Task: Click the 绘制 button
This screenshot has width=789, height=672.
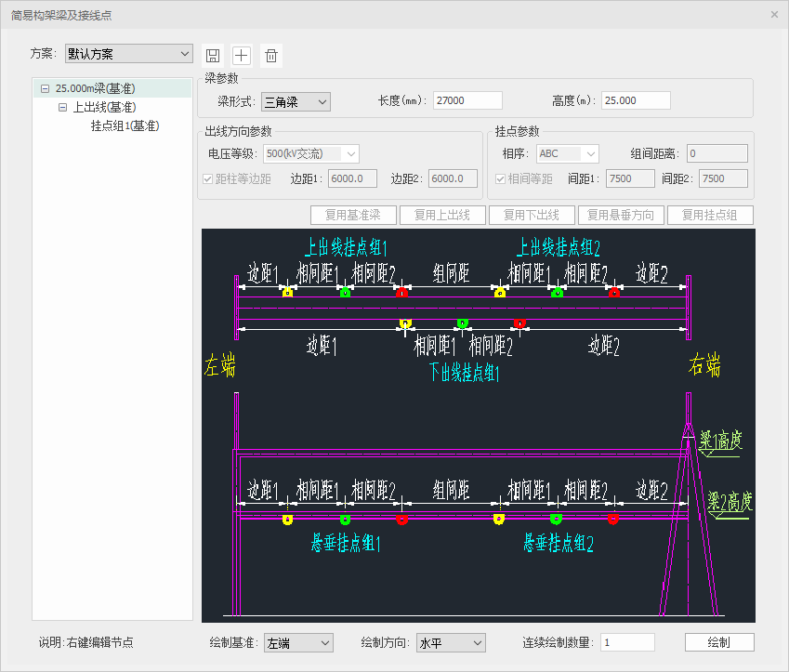Action: (718, 642)
